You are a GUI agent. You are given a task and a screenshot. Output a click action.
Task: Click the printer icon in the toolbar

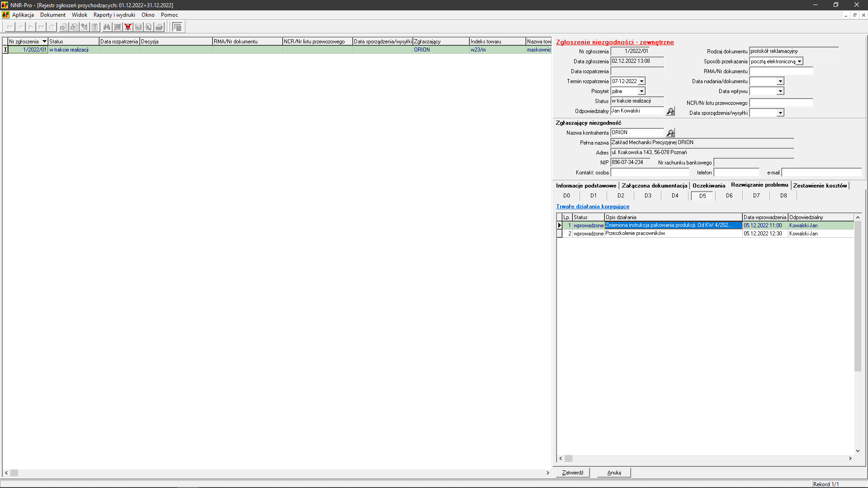pos(159,27)
